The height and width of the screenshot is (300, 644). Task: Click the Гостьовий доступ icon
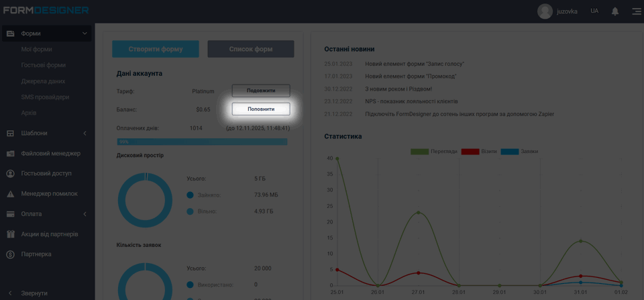[10, 174]
